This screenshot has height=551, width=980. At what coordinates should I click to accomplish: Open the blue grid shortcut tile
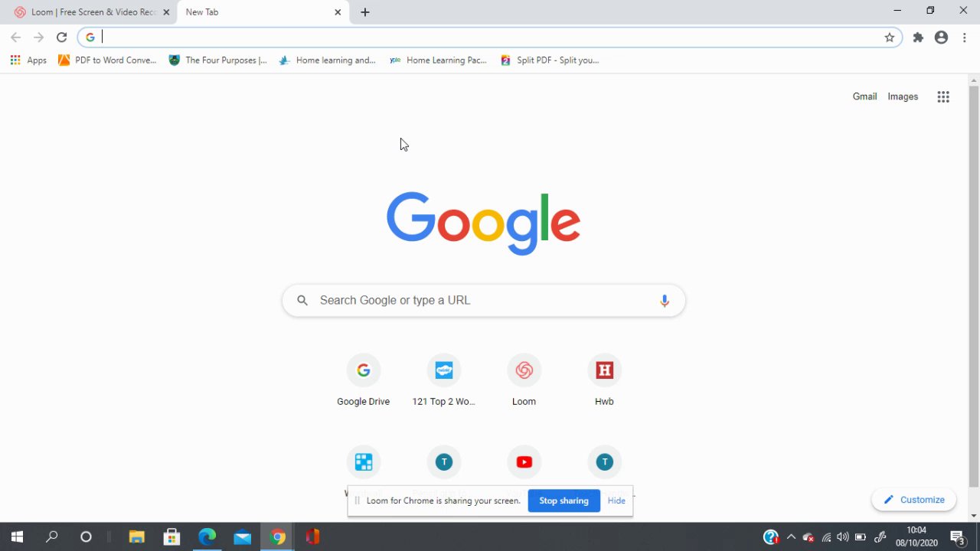point(364,462)
